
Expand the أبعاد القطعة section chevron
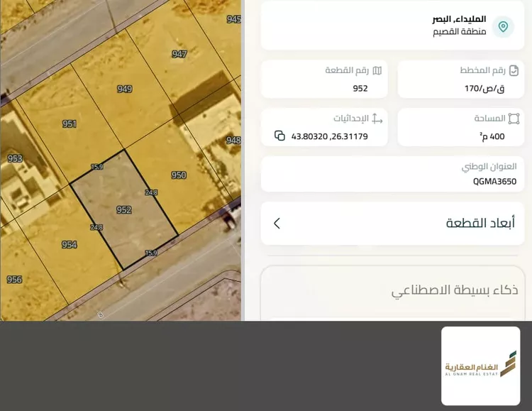(x=277, y=223)
